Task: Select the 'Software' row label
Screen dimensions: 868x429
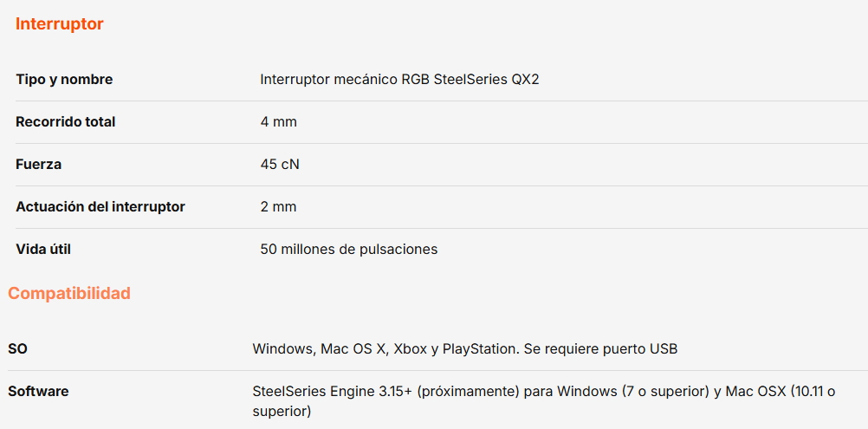Action: coord(38,392)
